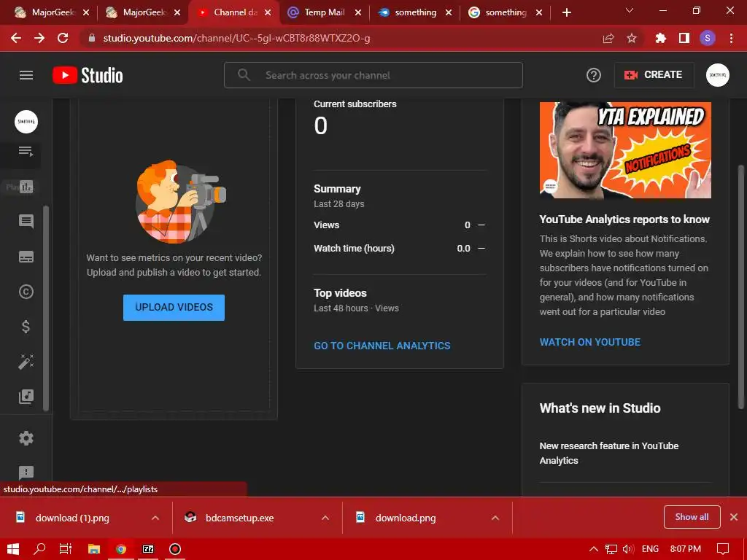The width and height of the screenshot is (747, 560).
Task: Open Playlists from the sidebar
Action: (26, 152)
